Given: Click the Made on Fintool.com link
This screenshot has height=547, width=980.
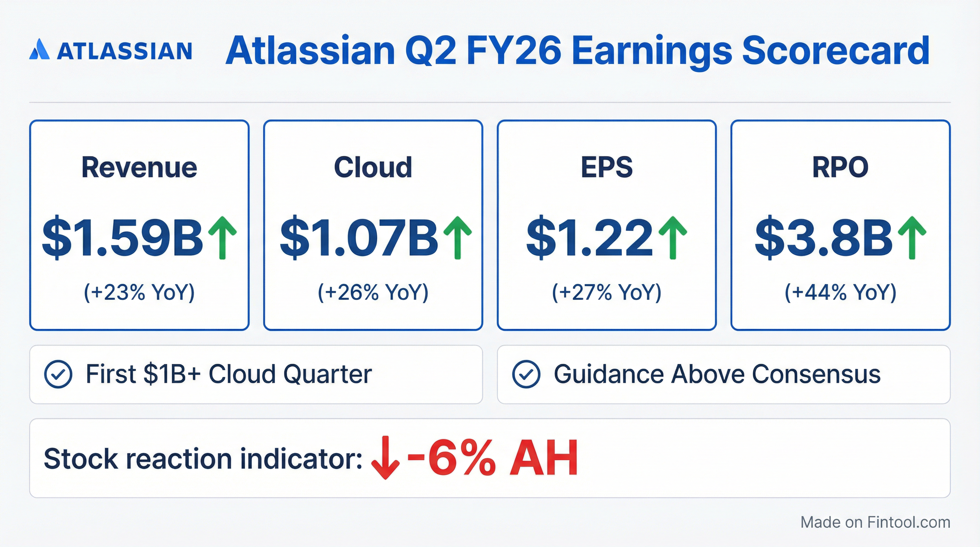Looking at the screenshot, I should tap(875, 523).
